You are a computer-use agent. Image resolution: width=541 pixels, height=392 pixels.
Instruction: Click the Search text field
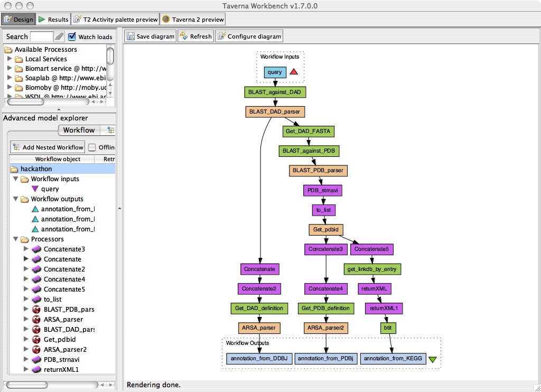(42, 37)
